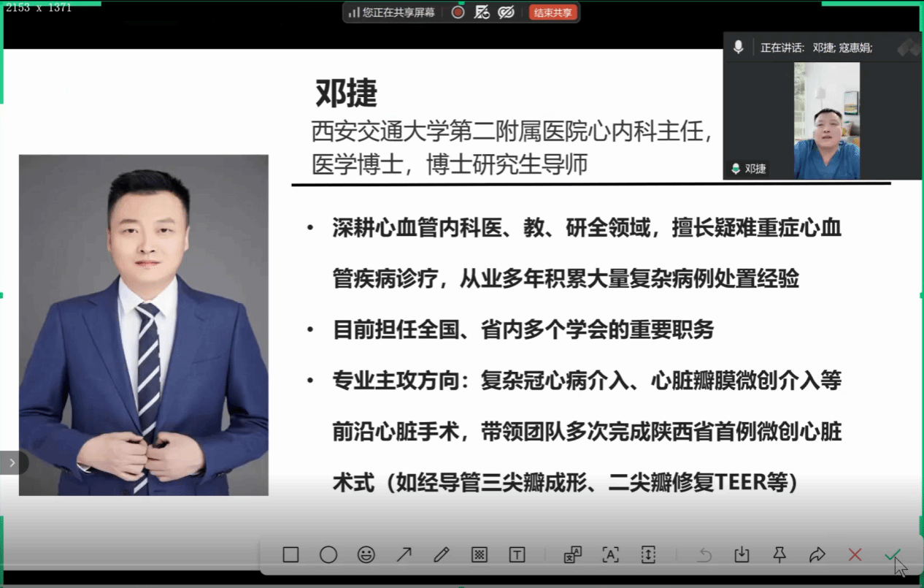Undo the last annotation

coord(704,555)
